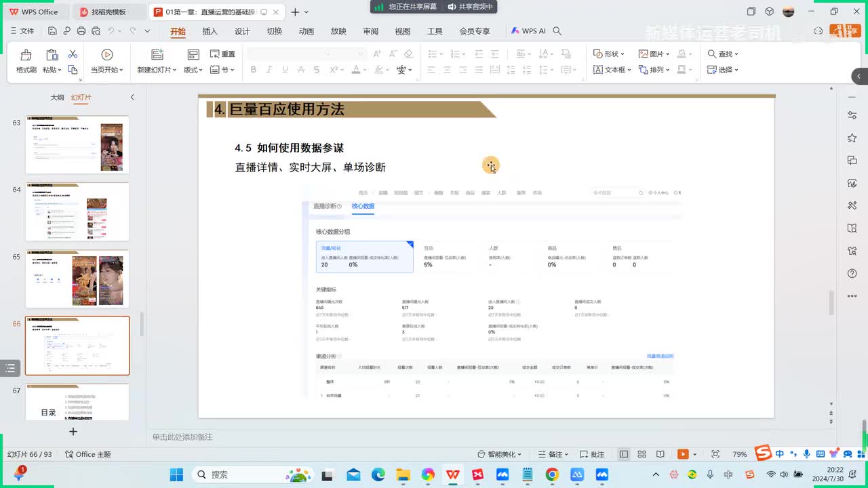This screenshot has height=488, width=868.
Task: Open Windows Start menu
Action: coord(176,474)
